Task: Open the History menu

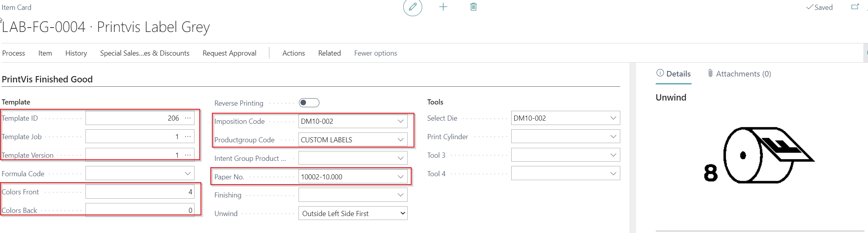Action: pyautogui.click(x=76, y=53)
